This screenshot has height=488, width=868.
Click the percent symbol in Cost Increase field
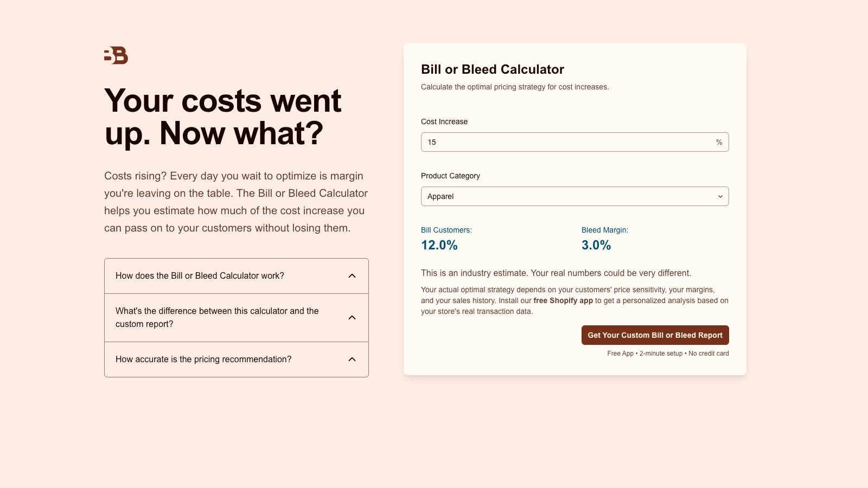tap(719, 142)
